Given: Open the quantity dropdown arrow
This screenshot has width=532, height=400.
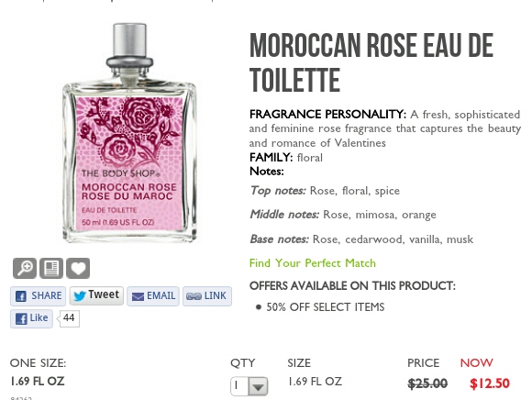Looking at the screenshot, I should (258, 386).
